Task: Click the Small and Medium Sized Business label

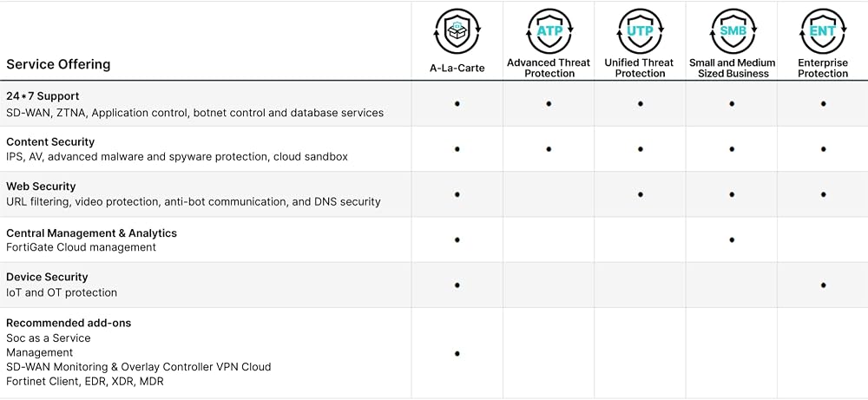Action: click(x=732, y=68)
